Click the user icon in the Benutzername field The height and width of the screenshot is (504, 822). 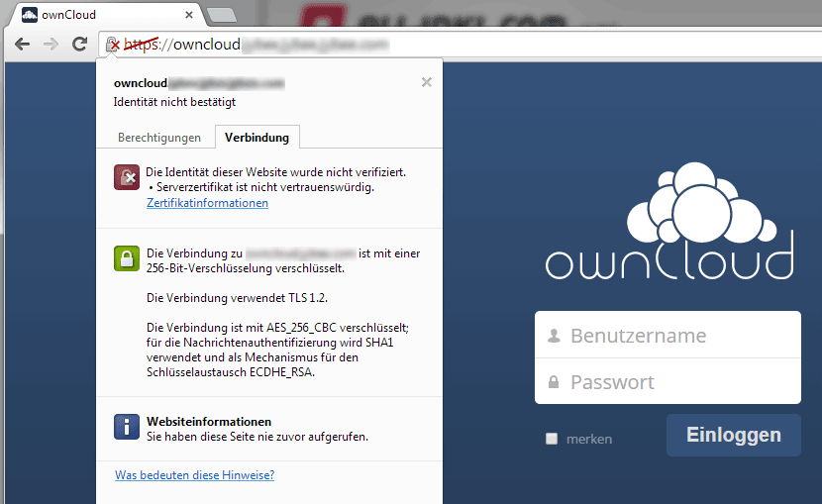pos(554,336)
